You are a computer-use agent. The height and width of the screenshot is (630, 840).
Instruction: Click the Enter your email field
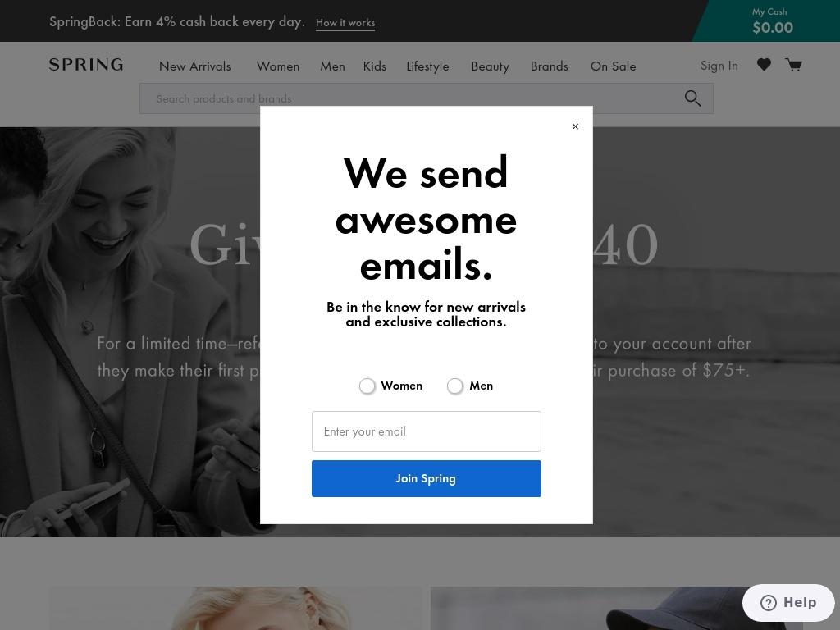(x=427, y=431)
